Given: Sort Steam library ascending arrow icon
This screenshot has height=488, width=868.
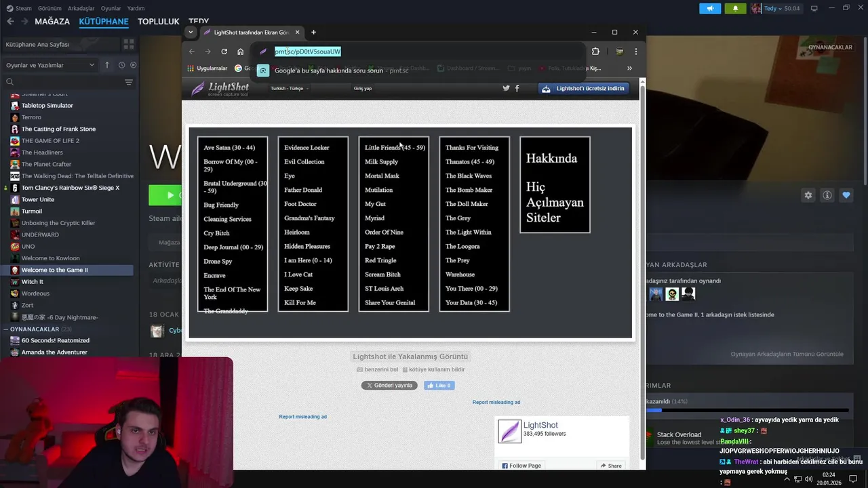Looking at the screenshot, I should (106, 65).
